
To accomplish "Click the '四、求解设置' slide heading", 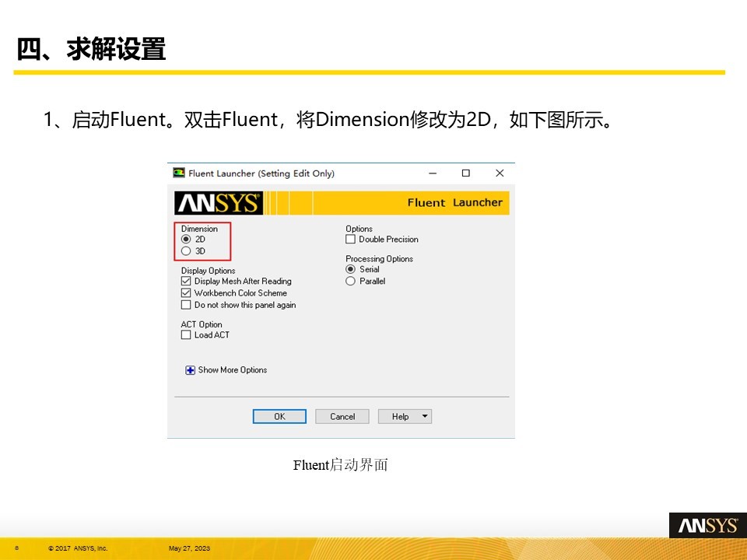I will pyautogui.click(x=91, y=49).
